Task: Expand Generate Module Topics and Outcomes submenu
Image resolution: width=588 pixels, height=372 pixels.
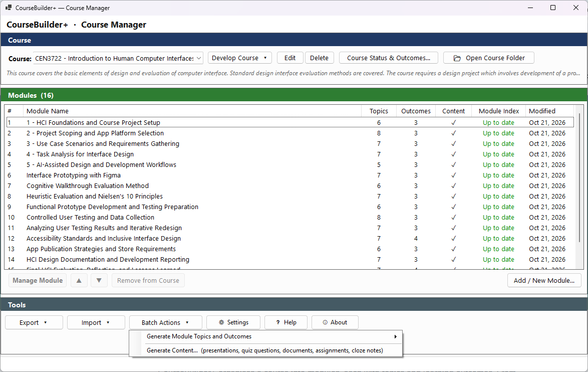Action: (x=266, y=336)
